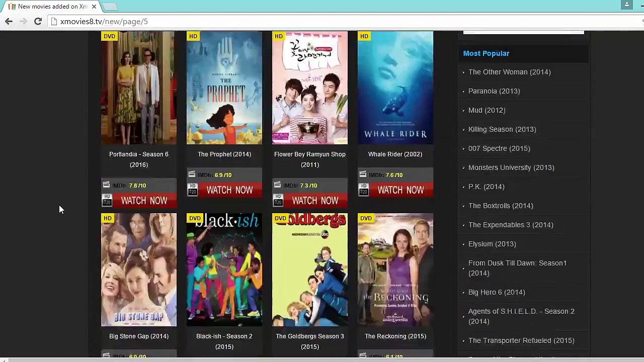
Task: Open Agents of S.H.I.E.L.D. Season 2 link
Action: pos(521,316)
